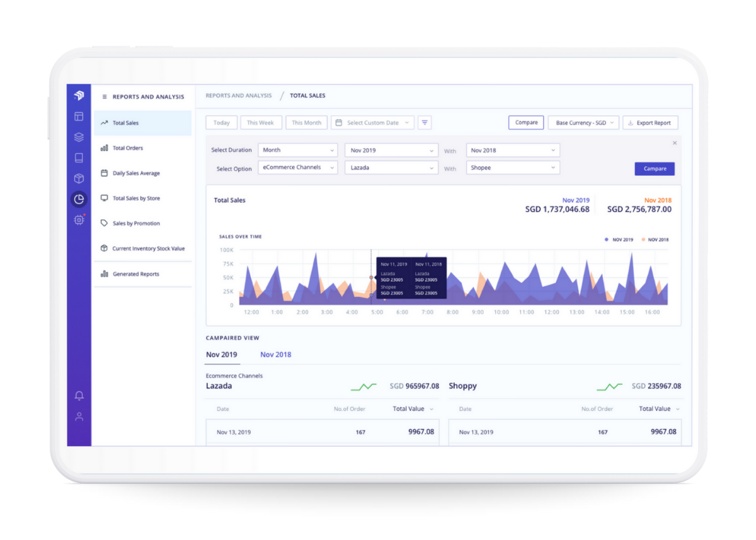
Task: Open the user profile icon
Action: coord(79,416)
